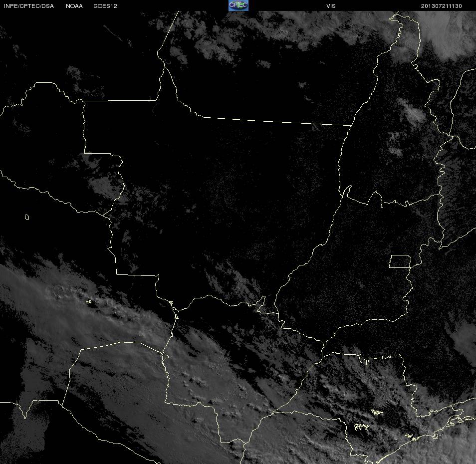Click the VIS channel label
Image resolution: width=476 pixels, height=464 pixels.
(x=331, y=6)
